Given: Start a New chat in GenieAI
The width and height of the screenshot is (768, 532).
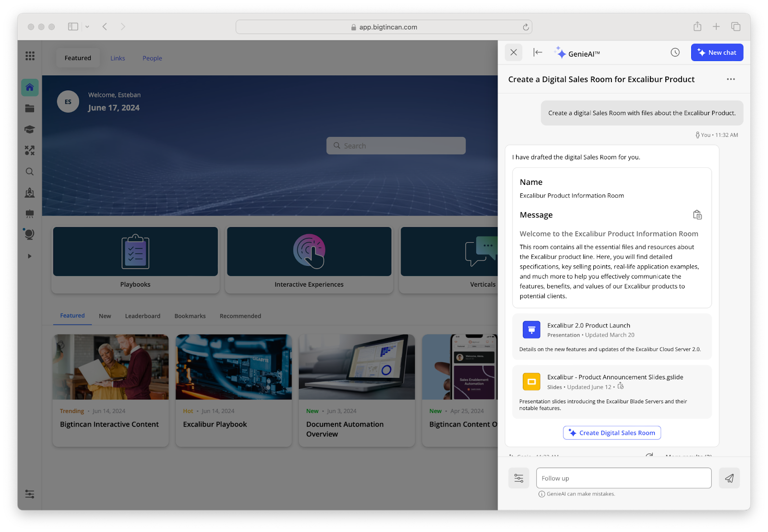Looking at the screenshot, I should (x=717, y=52).
